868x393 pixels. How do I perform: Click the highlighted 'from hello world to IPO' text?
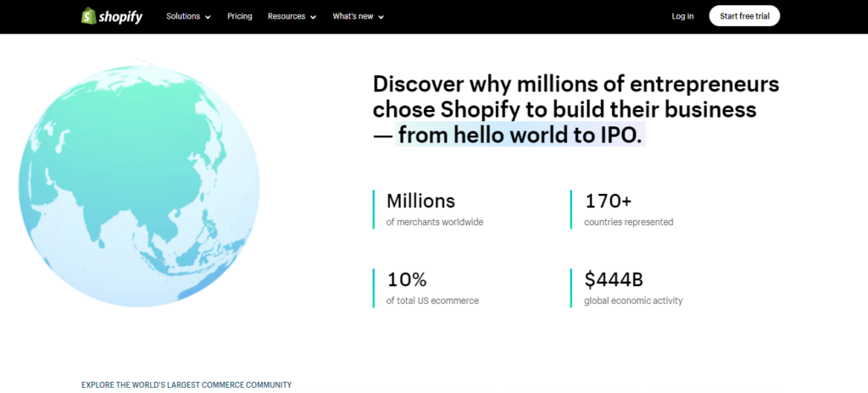520,135
